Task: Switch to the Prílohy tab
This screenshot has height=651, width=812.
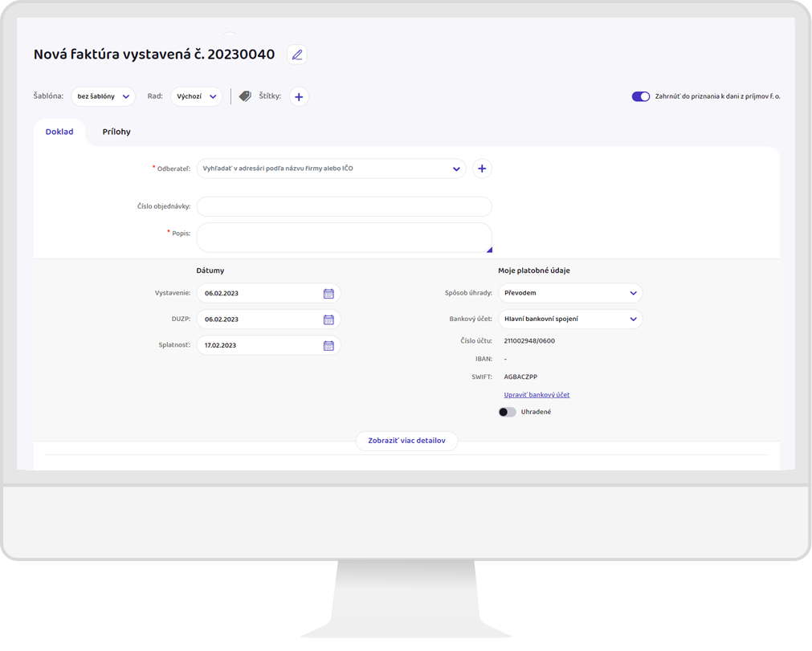Action: 116,132
